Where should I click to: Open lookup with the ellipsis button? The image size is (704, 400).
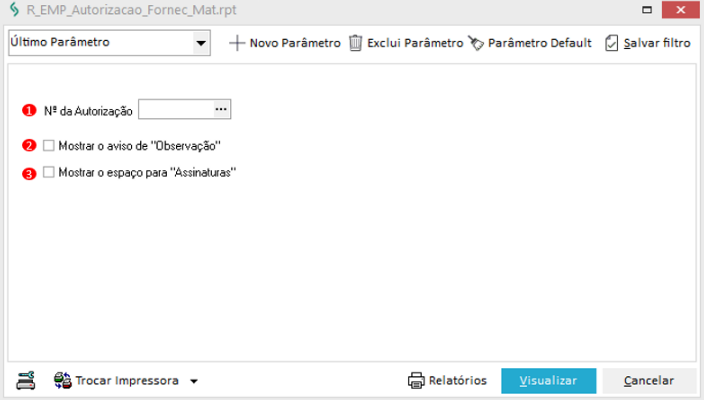(221, 109)
